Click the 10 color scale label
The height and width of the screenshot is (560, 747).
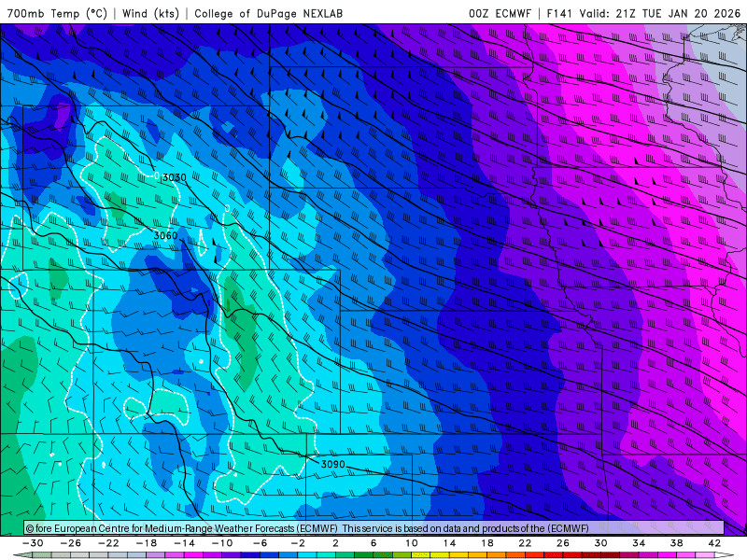click(412, 543)
